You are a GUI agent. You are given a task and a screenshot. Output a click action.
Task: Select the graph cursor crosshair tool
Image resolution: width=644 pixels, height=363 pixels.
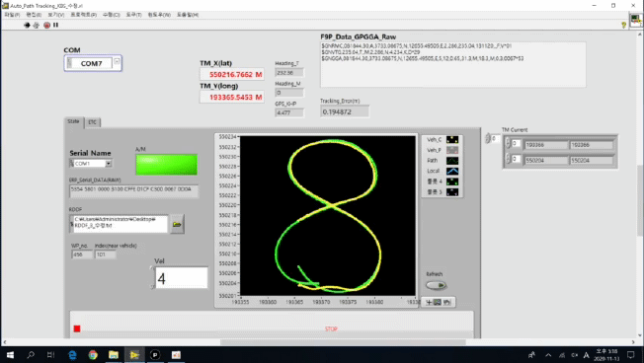pos(429,302)
